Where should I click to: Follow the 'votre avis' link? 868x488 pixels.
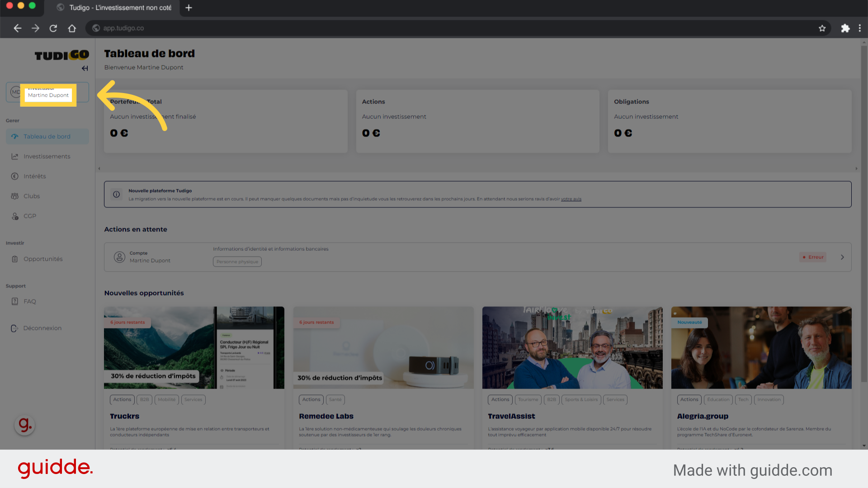[571, 199]
